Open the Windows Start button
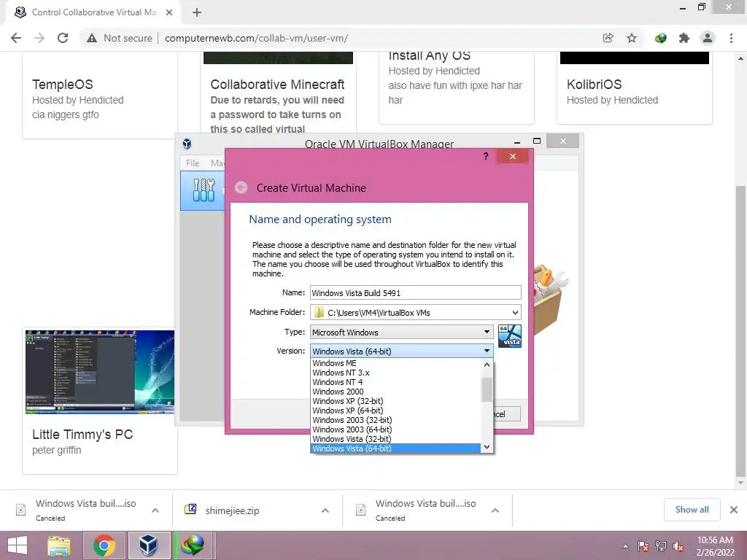This screenshot has width=747, height=560. (18, 545)
